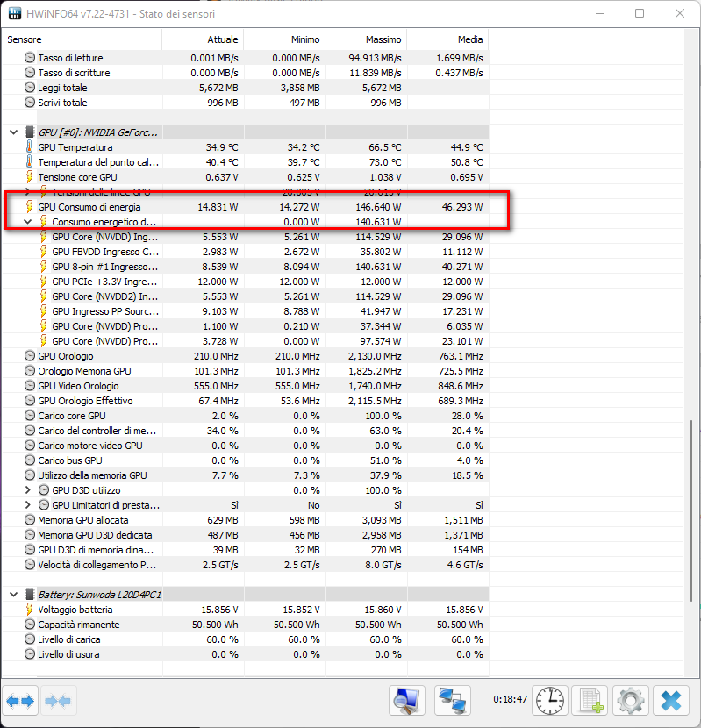Click the 66.5 °C maximum temperature value
Viewport: 701px width, 728px height.
[385, 147]
